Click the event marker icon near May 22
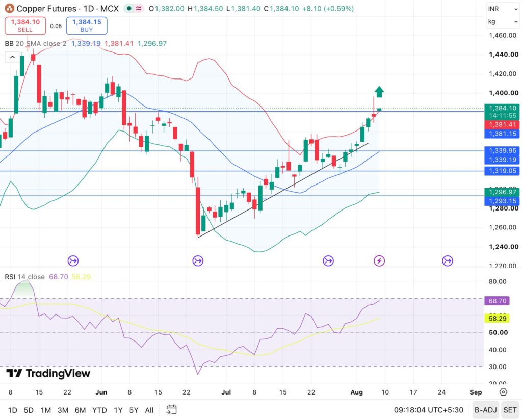The image size is (522, 420). 73,261
